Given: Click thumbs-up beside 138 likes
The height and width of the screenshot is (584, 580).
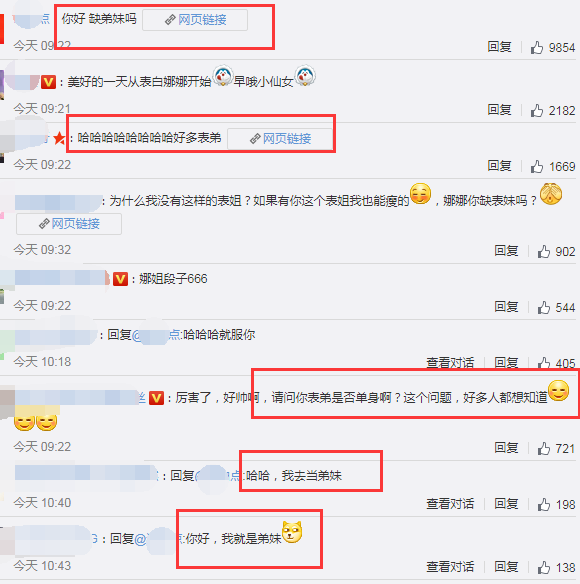Looking at the screenshot, I should tap(543, 568).
